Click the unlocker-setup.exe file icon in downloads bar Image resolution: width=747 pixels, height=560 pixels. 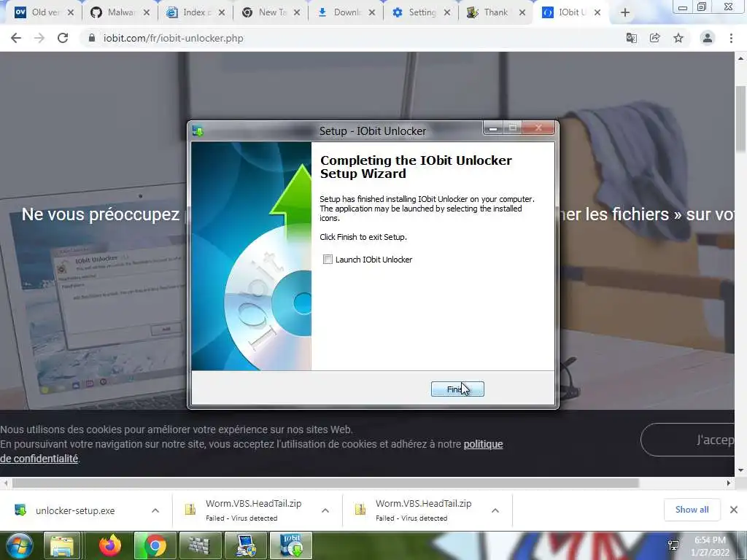point(20,510)
